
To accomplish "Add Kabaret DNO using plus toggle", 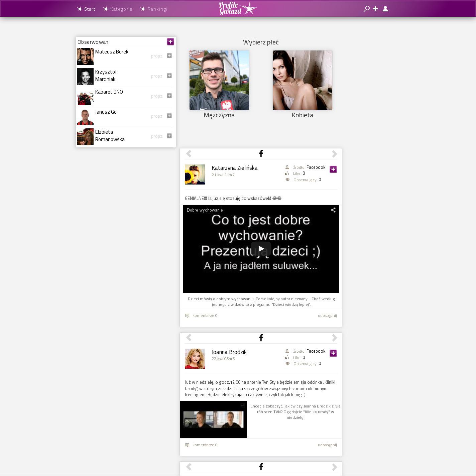I will pos(169,96).
